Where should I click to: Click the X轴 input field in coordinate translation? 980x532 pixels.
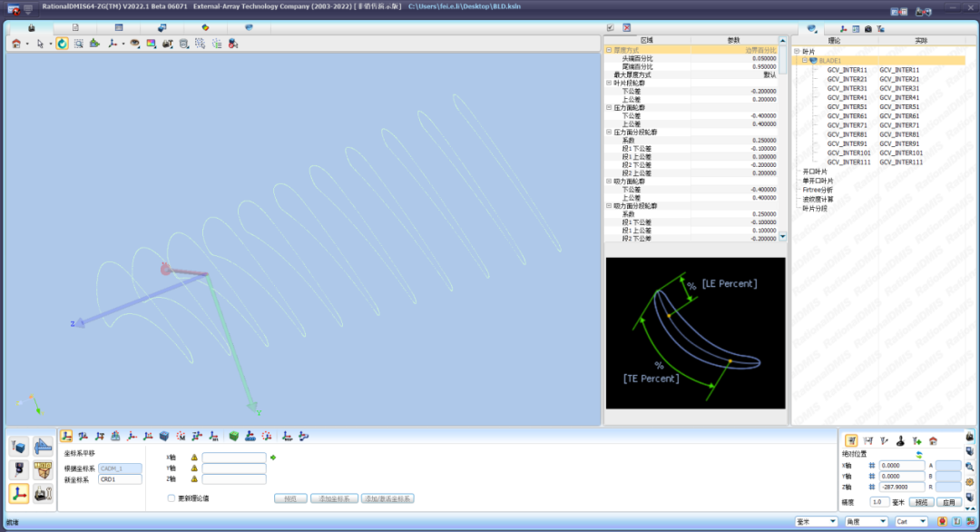[233, 458]
